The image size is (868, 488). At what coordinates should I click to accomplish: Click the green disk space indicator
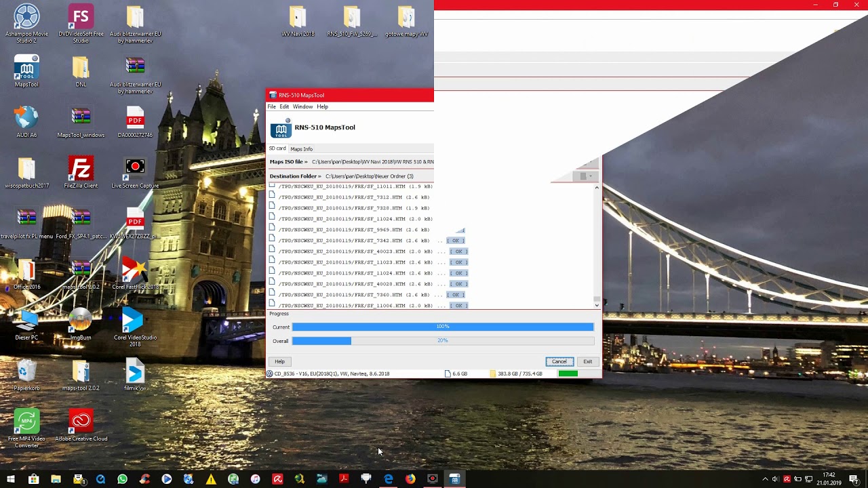pos(568,373)
